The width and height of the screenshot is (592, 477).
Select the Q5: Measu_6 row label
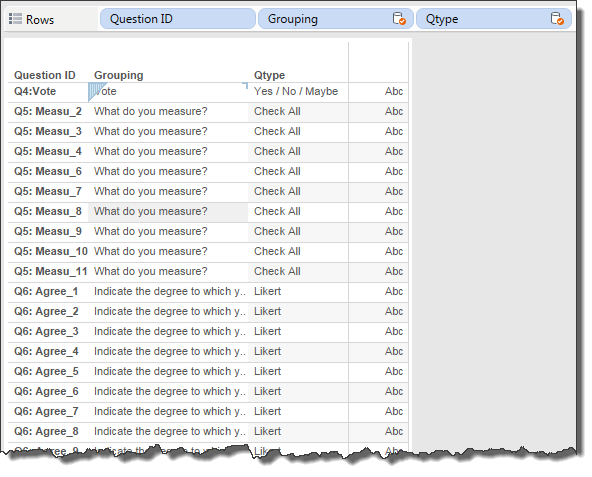click(48, 171)
